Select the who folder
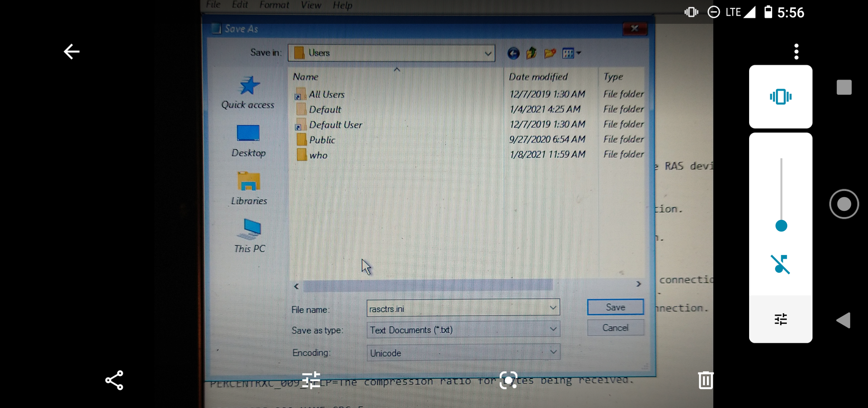The image size is (868, 408). click(x=312, y=155)
